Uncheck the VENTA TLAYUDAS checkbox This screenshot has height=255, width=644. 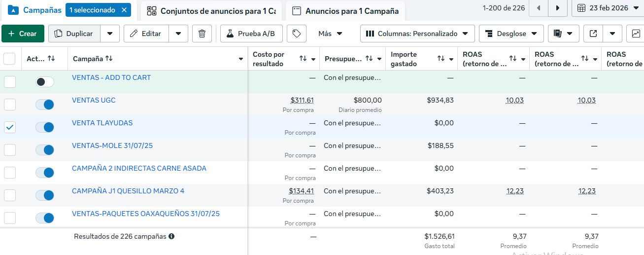[10, 127]
